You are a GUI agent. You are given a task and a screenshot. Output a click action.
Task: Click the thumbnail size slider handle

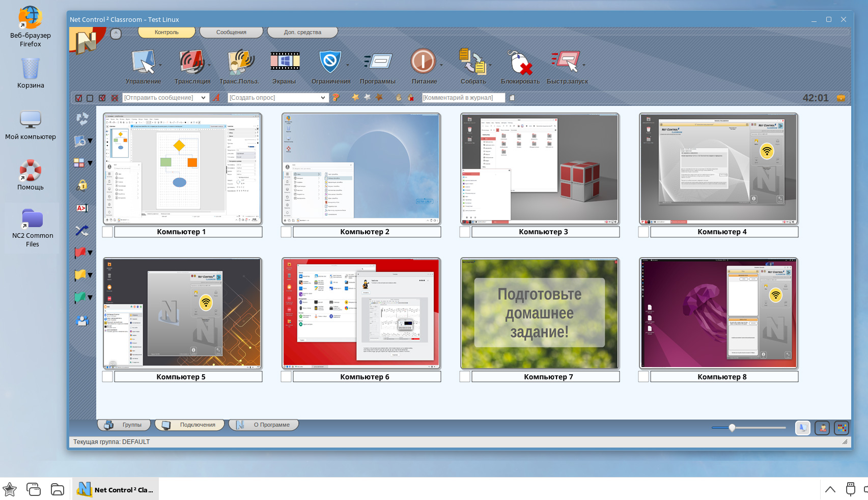(732, 428)
